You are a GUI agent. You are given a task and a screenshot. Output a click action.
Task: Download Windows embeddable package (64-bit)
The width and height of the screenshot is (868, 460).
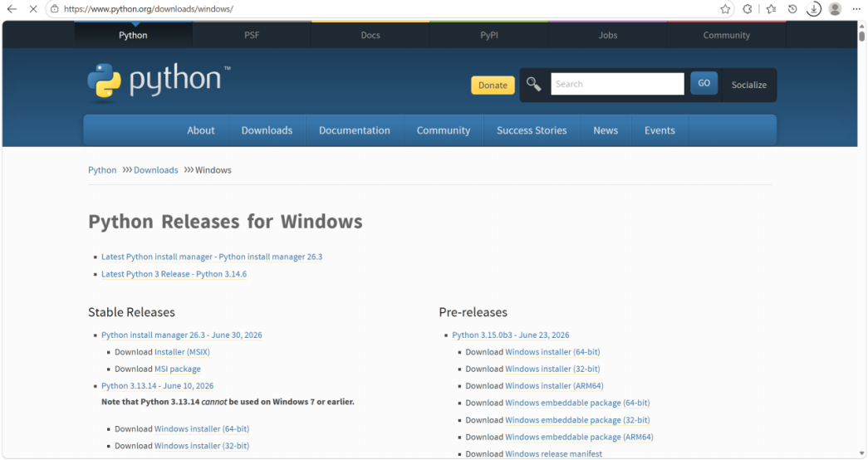(x=577, y=403)
